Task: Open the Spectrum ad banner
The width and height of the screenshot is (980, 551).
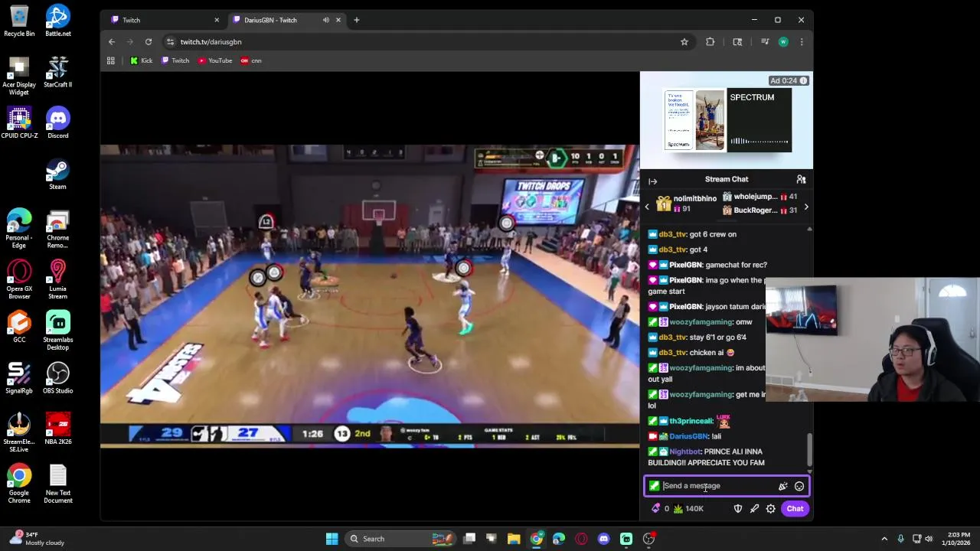Action: [x=727, y=120]
